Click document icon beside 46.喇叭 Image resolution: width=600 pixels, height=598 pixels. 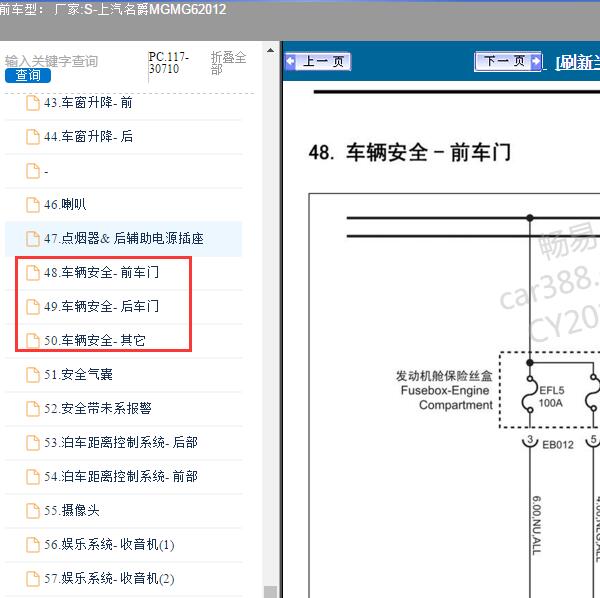33,205
